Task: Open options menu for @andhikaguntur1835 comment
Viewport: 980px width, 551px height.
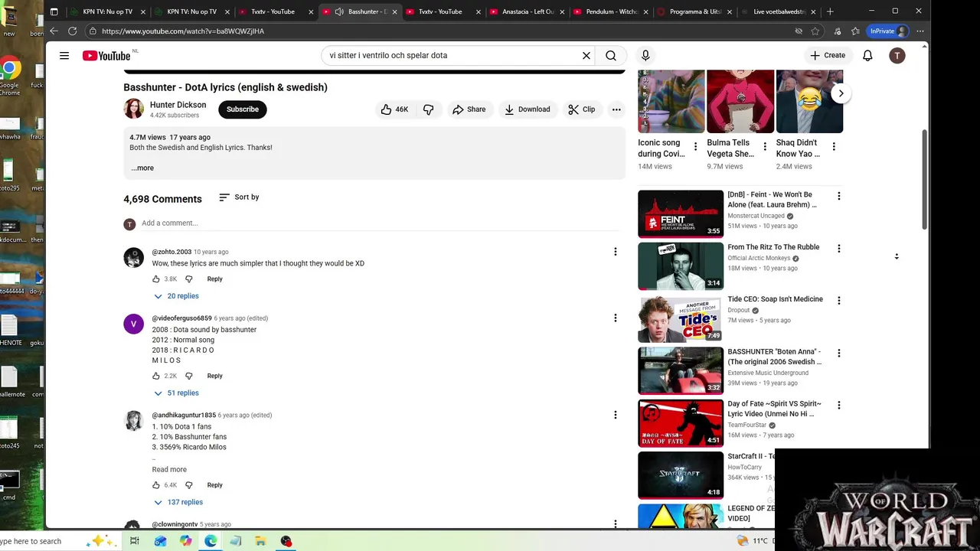Action: [615, 415]
